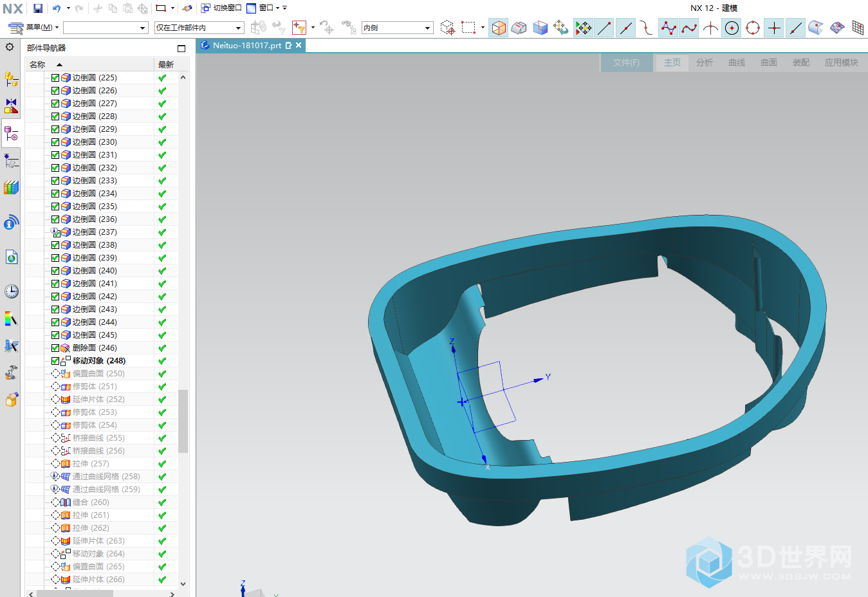The image size is (868, 597).
Task: Open the 文件(F) ribbon tab
Action: pyautogui.click(x=626, y=62)
